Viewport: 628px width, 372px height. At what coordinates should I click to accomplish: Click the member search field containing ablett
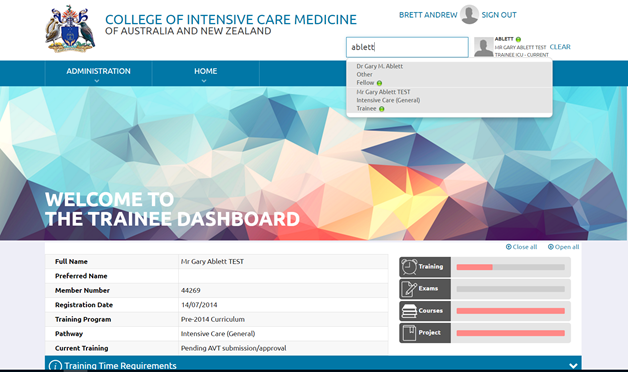[407, 47]
